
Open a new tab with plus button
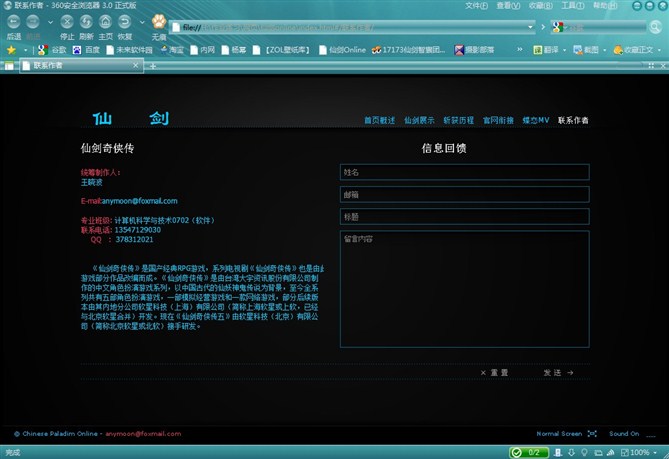[153, 66]
